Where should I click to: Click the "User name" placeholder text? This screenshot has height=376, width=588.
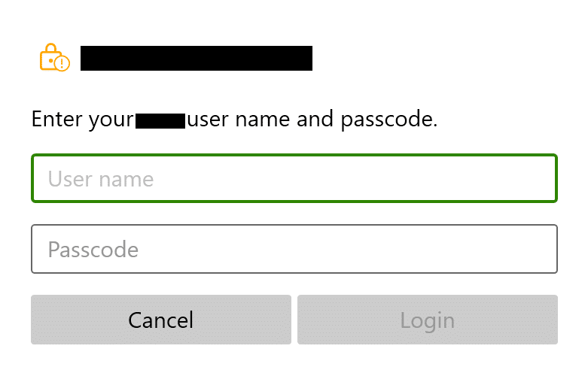coord(101,179)
